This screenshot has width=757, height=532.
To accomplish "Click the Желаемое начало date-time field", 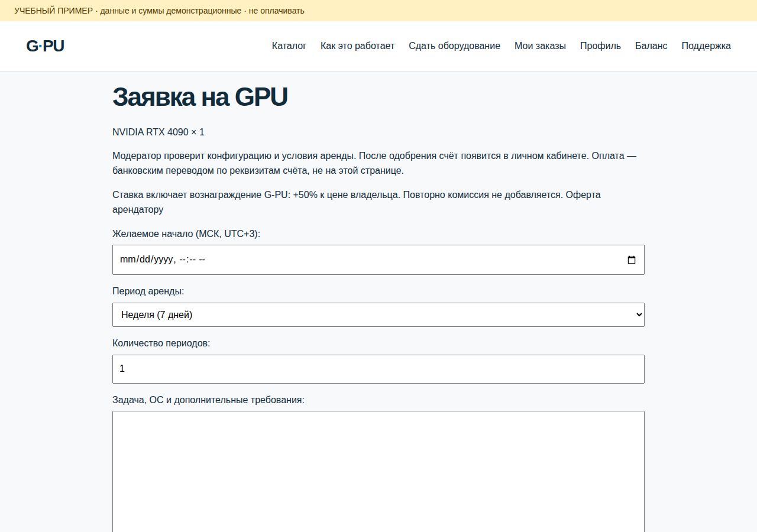I will click(378, 260).
